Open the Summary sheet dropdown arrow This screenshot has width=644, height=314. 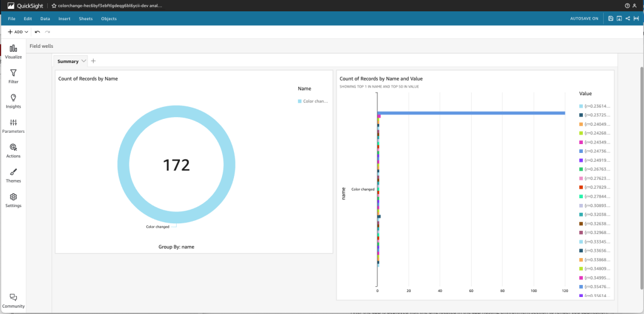84,61
